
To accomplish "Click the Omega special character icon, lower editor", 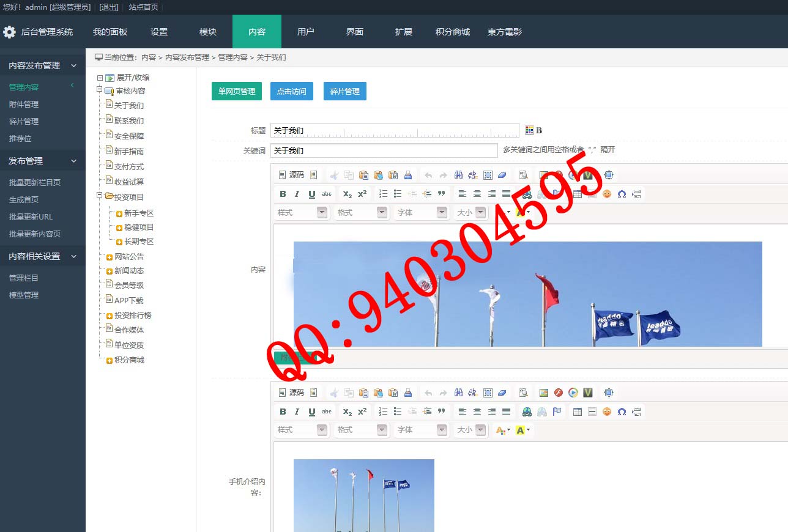I will coord(622,412).
